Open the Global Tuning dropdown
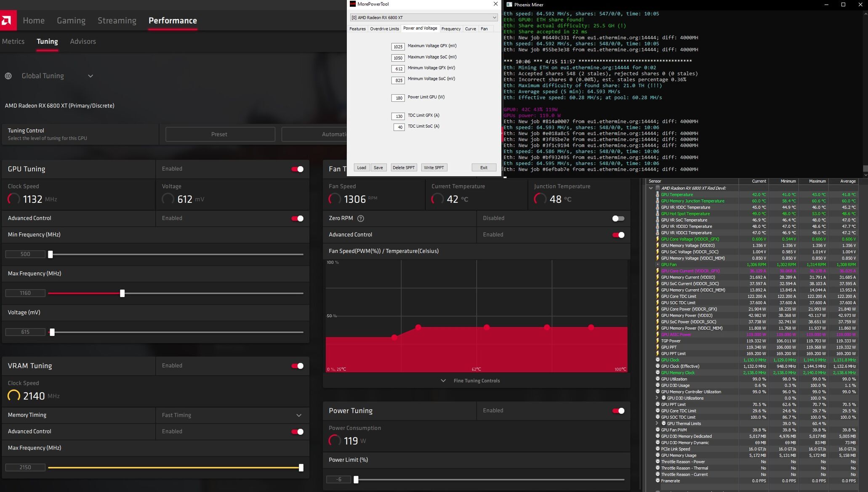The width and height of the screenshot is (868, 492). pos(91,76)
